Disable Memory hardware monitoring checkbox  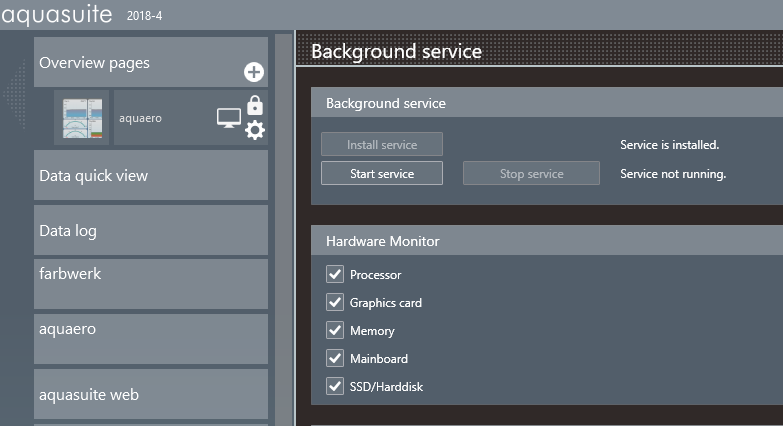click(335, 331)
